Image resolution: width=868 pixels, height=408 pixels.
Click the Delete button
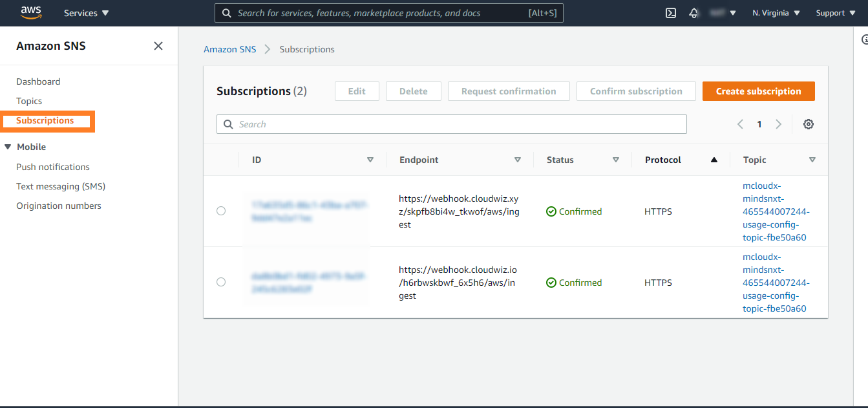pos(414,91)
